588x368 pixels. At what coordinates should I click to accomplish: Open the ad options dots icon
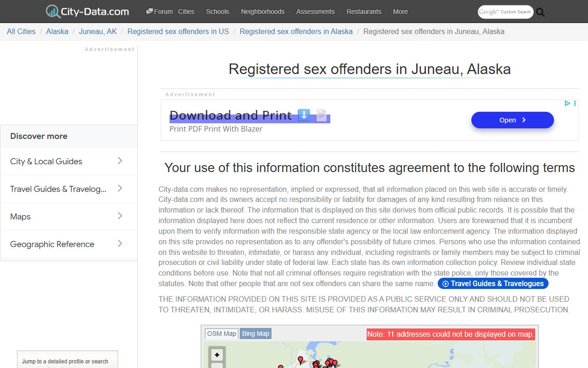(575, 103)
